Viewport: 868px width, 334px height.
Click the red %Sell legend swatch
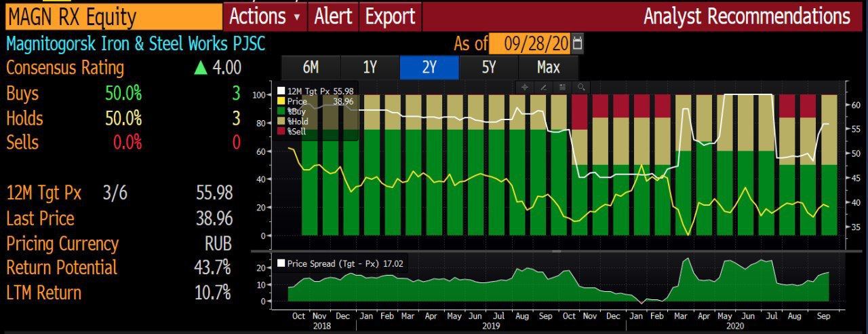tap(281, 131)
